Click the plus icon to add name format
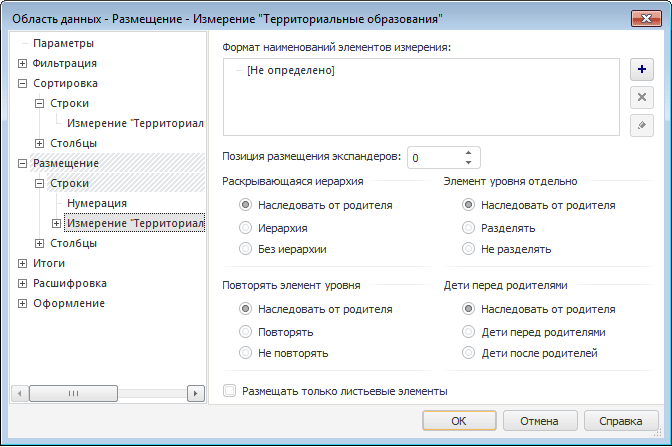672x447 pixels. [x=641, y=71]
